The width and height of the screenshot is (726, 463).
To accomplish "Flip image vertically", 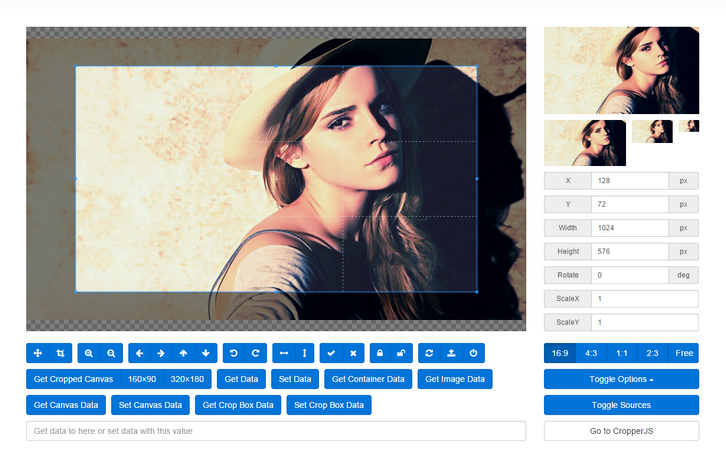I will 305,353.
